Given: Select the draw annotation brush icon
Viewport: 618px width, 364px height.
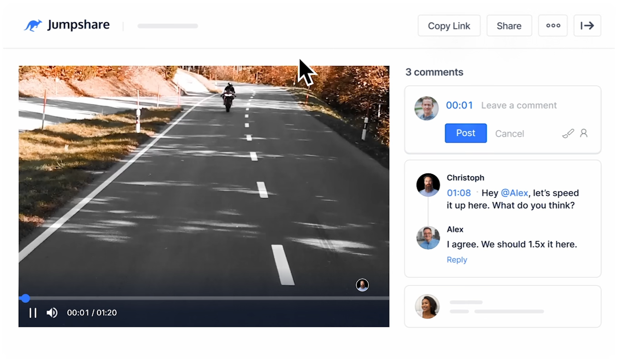Looking at the screenshot, I should click(x=568, y=133).
